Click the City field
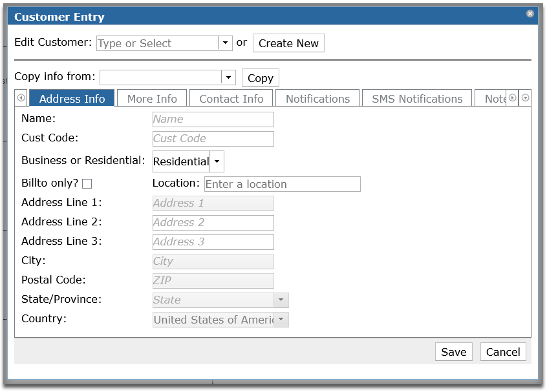The image size is (547, 392). [213, 262]
